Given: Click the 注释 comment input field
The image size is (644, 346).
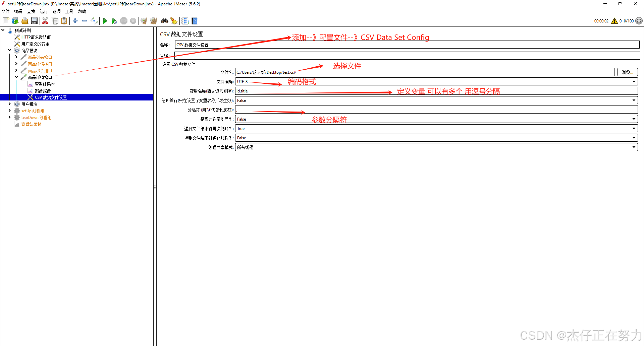Looking at the screenshot, I should 407,56.
